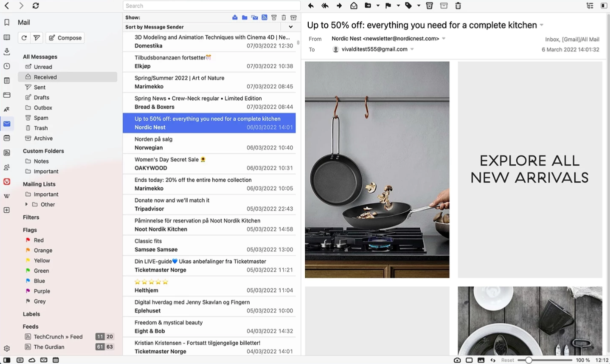Click the Reset zoom button

point(507,360)
